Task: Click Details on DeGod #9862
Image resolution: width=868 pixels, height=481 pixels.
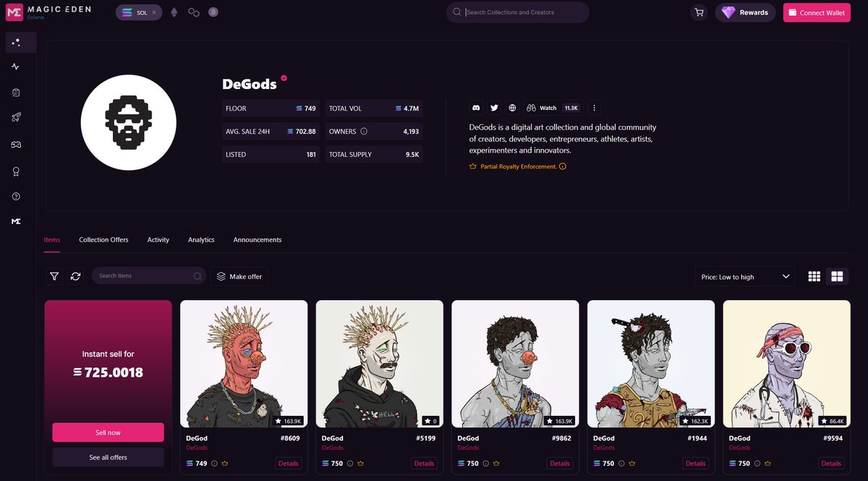Action: pyautogui.click(x=560, y=464)
